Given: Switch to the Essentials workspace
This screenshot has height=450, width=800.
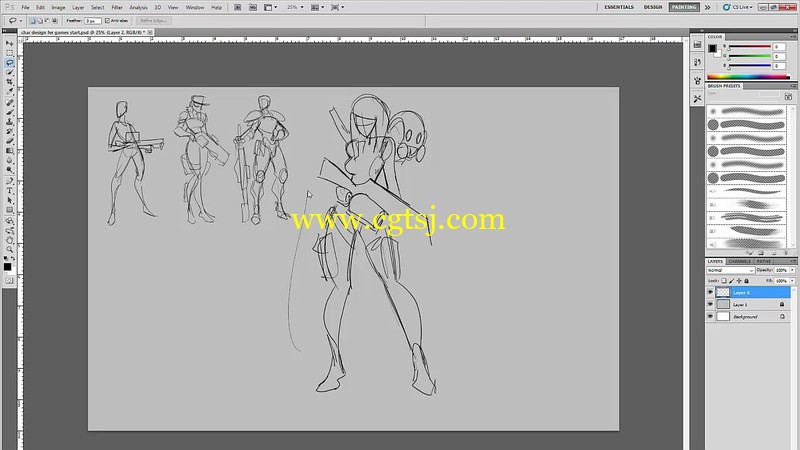Looking at the screenshot, I should click(619, 7).
